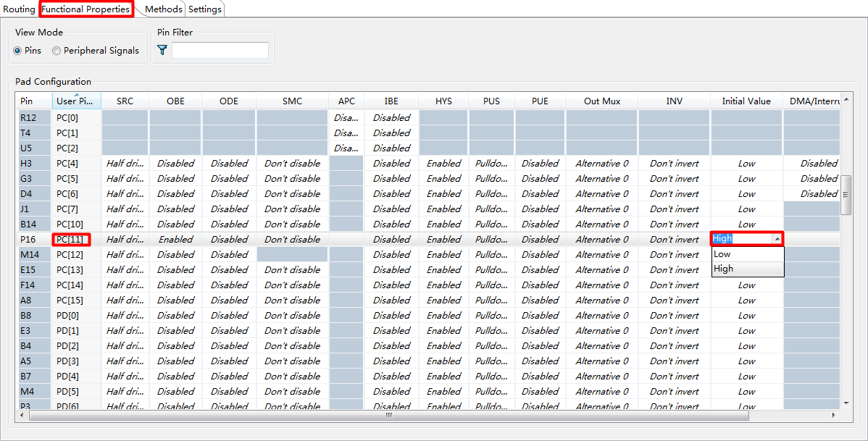Click the HYS Enabled cell for PC[7]

tap(443, 209)
